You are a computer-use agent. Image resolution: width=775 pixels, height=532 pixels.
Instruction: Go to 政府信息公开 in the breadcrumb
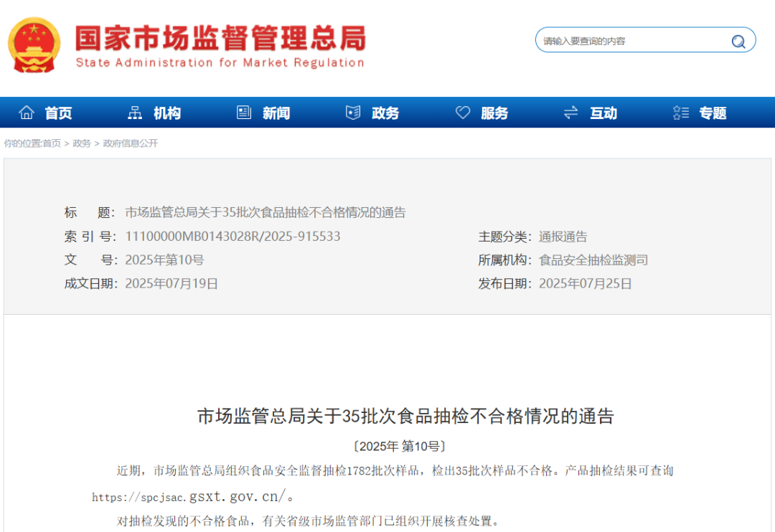pyautogui.click(x=131, y=143)
